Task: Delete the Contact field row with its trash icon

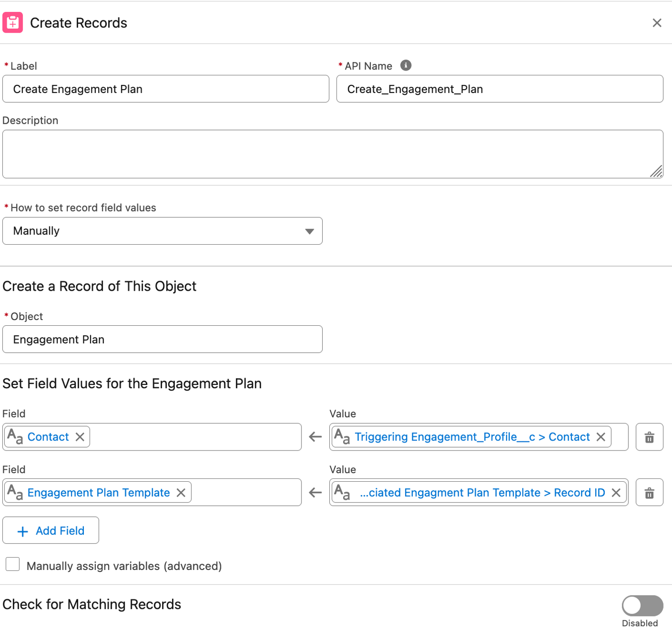Action: (x=649, y=437)
